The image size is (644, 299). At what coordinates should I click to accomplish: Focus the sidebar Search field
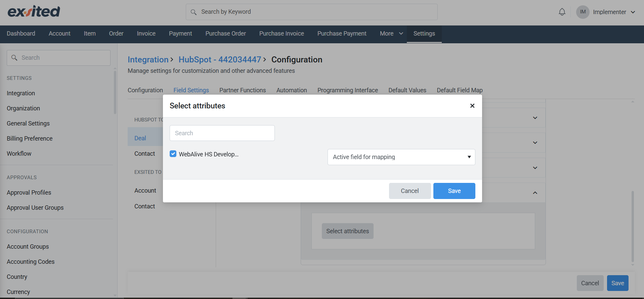click(x=58, y=58)
